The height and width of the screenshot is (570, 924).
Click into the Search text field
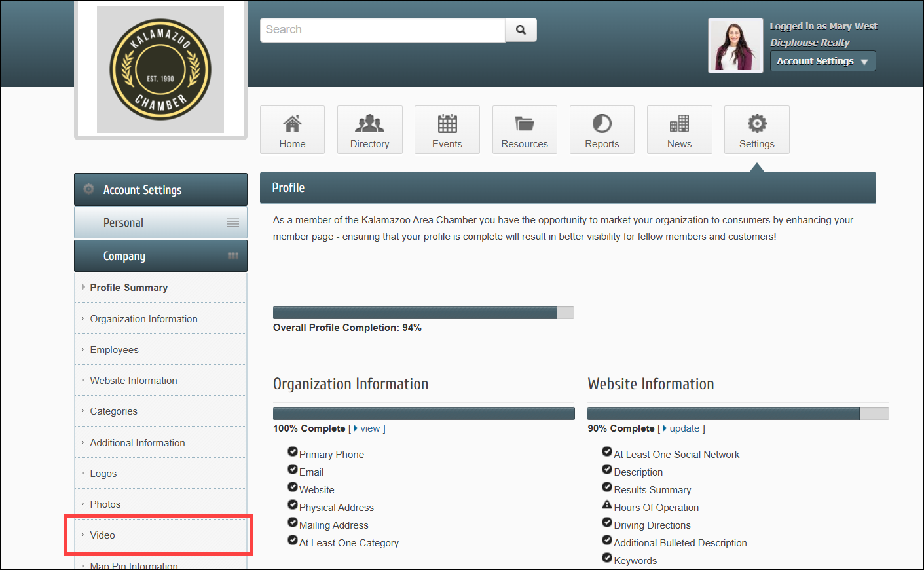click(x=382, y=30)
